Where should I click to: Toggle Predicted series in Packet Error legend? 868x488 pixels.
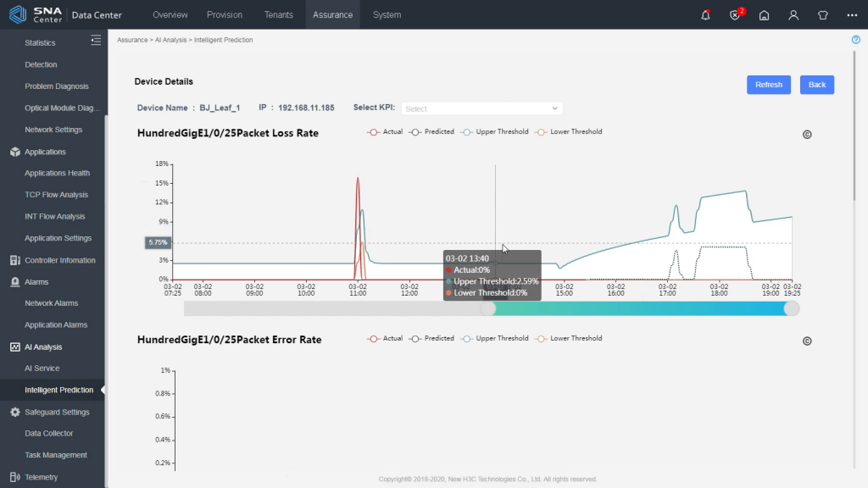(431, 338)
